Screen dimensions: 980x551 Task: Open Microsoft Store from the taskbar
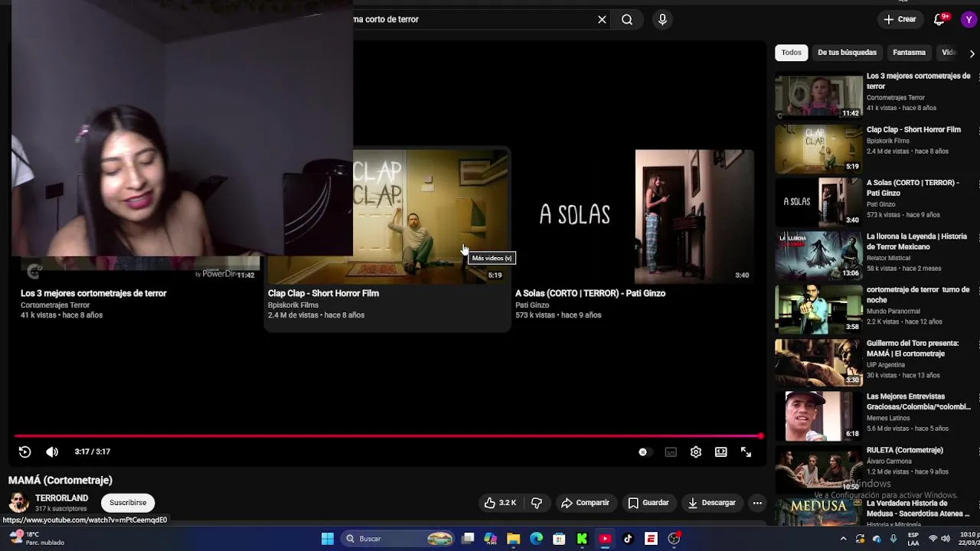coord(560,539)
